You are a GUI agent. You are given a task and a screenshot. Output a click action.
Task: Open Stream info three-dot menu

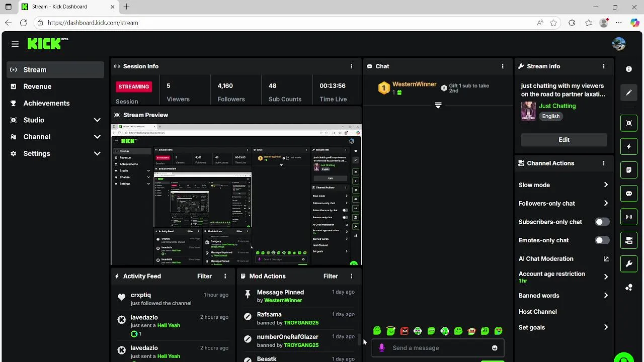(x=603, y=66)
